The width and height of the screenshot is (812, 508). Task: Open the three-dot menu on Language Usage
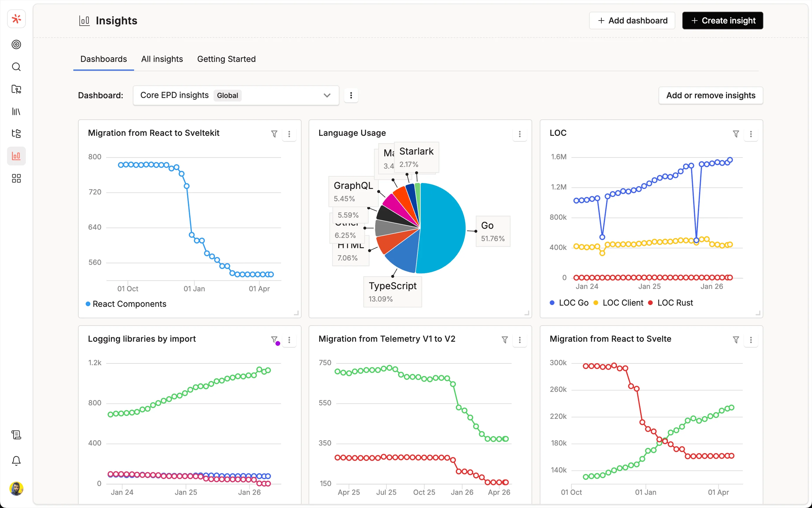click(520, 134)
